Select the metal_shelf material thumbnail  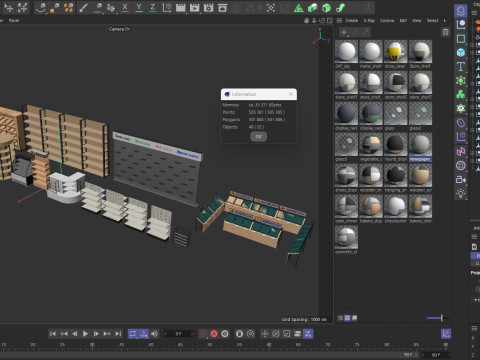(371, 52)
